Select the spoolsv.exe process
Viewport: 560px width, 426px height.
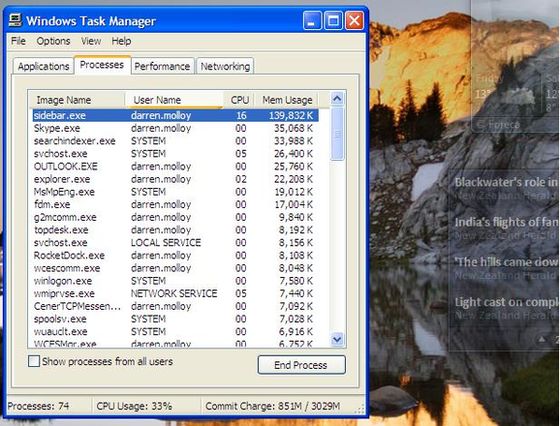175,319
